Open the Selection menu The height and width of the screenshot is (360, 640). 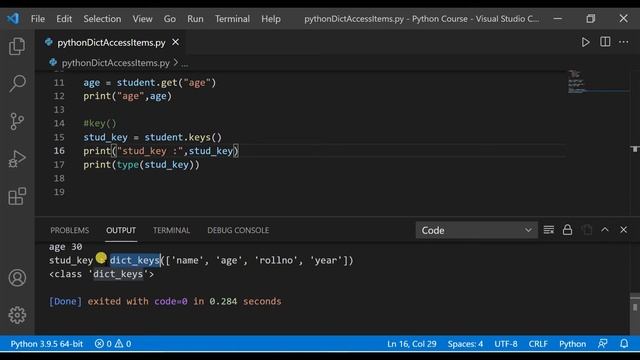(x=102, y=19)
